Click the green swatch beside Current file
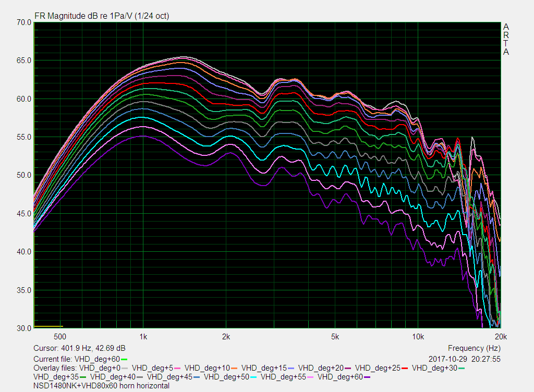The width and height of the screenshot is (534, 392). [x=124, y=360]
